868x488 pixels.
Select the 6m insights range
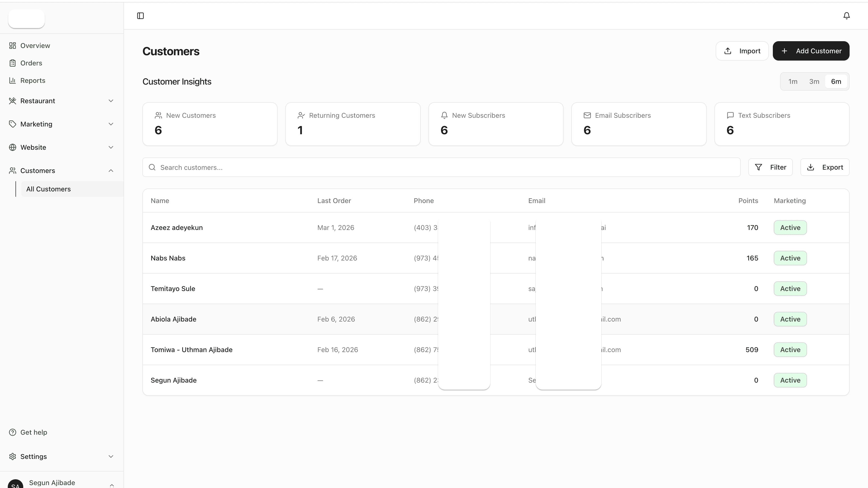[x=836, y=82]
